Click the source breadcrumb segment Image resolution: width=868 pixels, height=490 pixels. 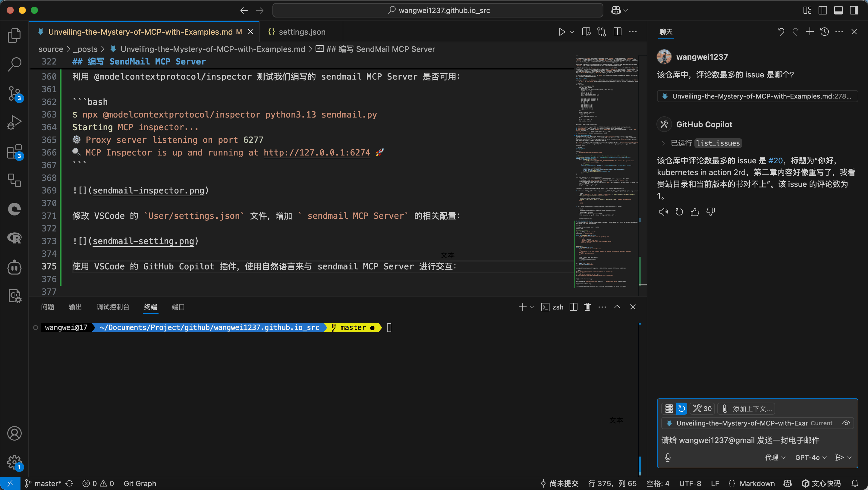pos(51,49)
